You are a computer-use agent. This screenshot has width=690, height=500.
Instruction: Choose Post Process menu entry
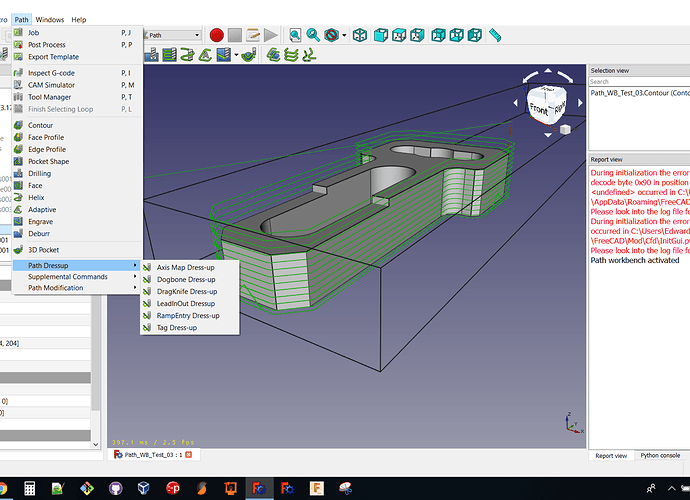coord(77,45)
